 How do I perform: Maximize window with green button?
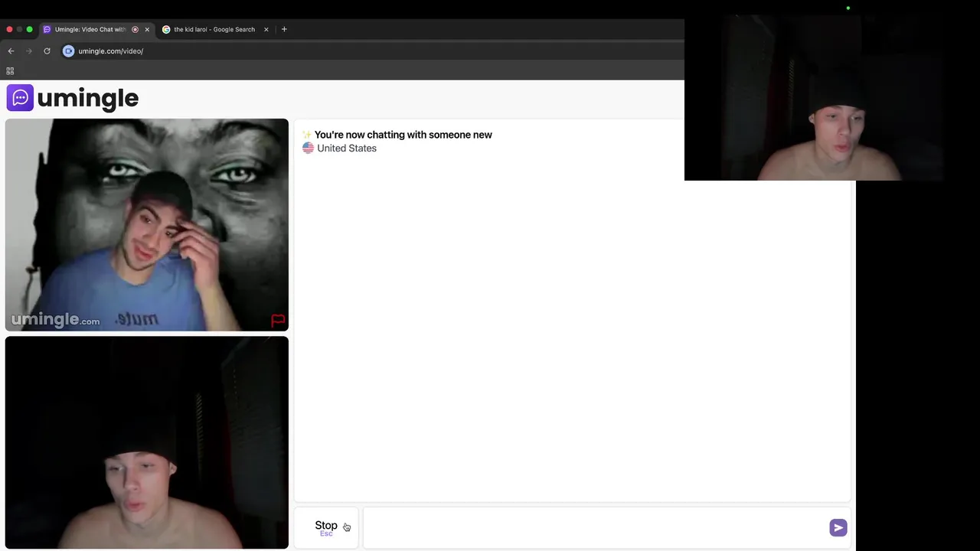click(29, 29)
